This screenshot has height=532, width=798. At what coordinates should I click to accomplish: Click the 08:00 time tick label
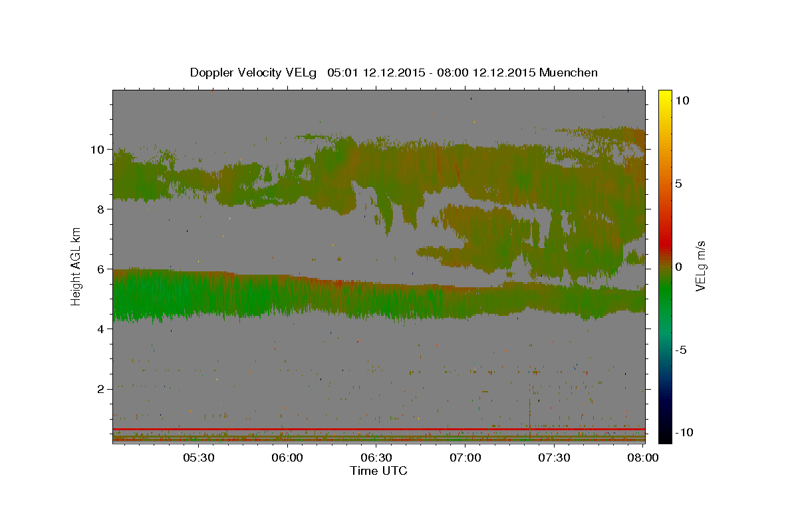[643, 458]
